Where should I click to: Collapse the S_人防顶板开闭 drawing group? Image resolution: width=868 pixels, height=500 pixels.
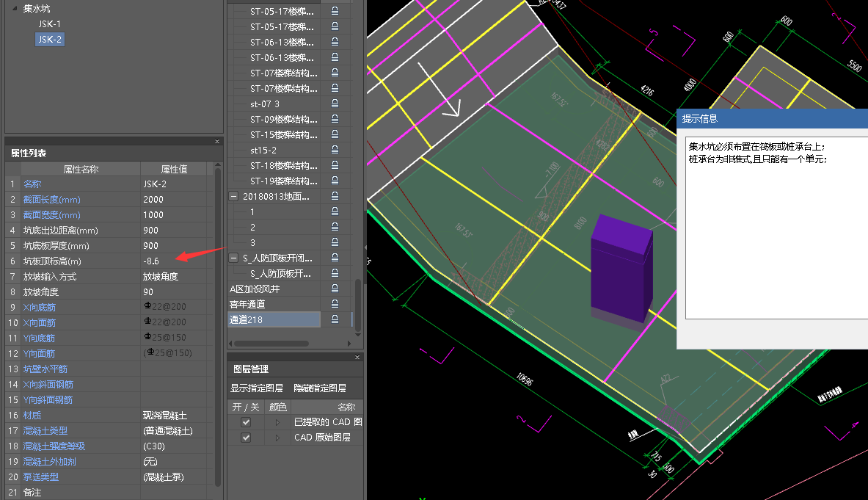(233, 258)
